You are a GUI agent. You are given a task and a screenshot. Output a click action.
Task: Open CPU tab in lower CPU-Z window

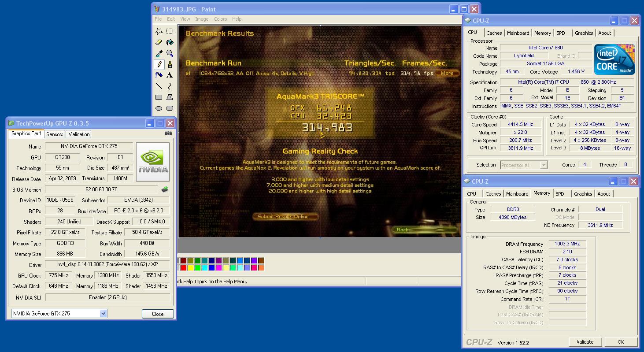click(x=471, y=194)
